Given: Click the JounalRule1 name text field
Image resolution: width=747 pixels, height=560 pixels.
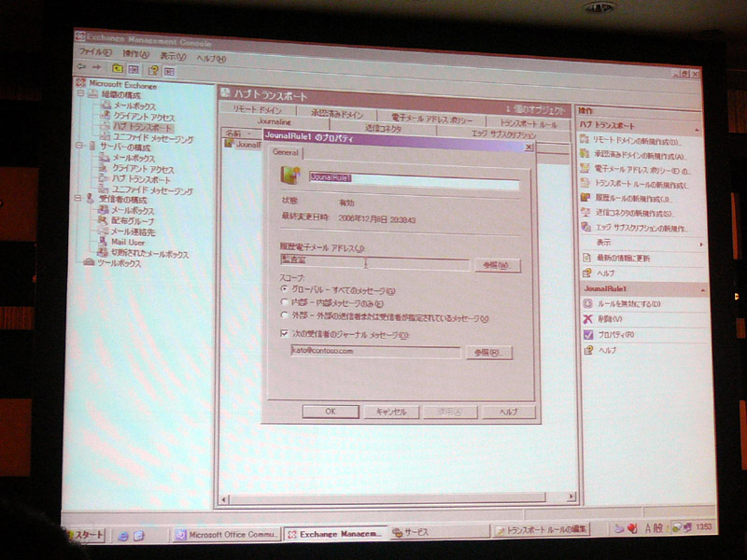Looking at the screenshot, I should pos(414,179).
